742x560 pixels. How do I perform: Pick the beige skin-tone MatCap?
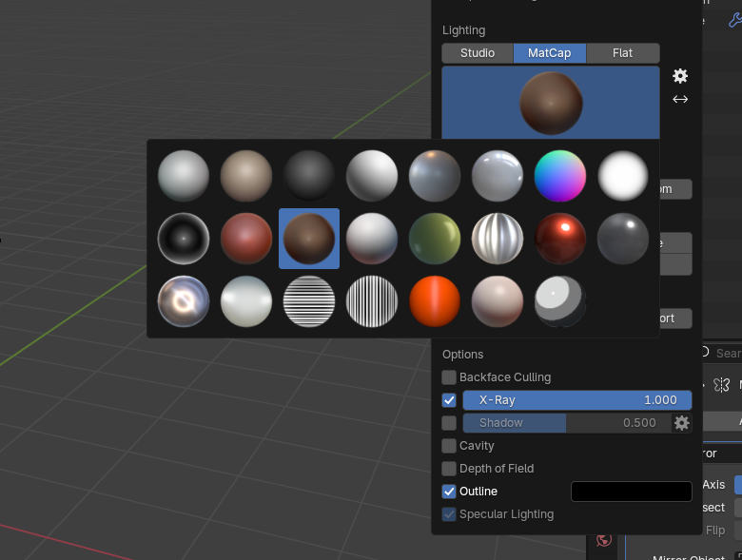[246, 176]
